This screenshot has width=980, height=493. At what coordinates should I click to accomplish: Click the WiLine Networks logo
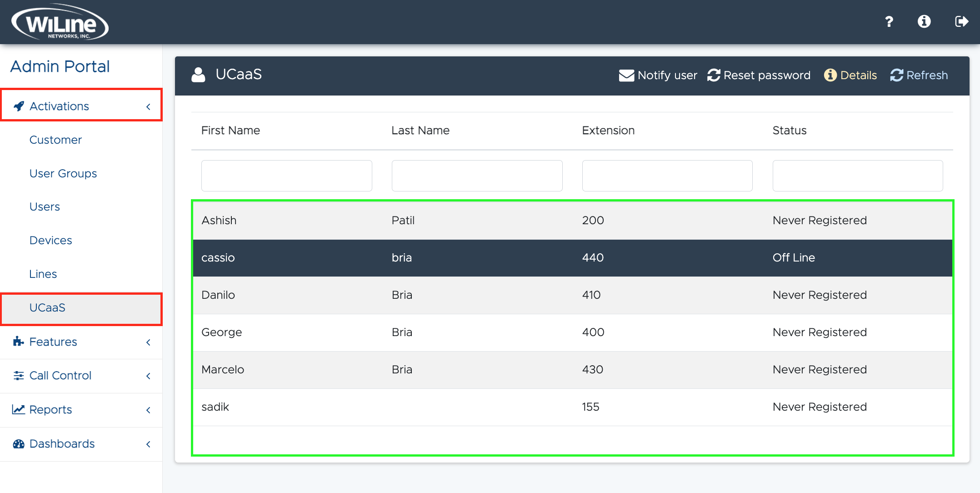click(60, 23)
